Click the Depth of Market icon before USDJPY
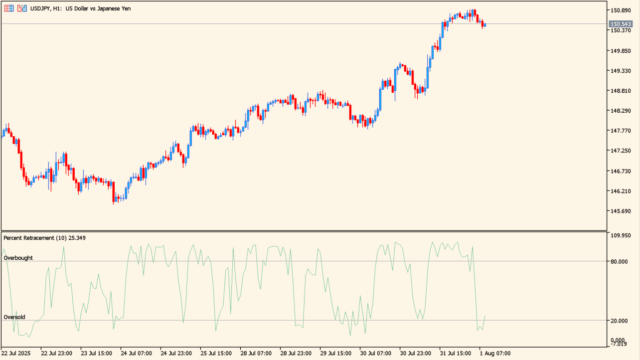This screenshot has width=640, height=360. tap(9, 8)
